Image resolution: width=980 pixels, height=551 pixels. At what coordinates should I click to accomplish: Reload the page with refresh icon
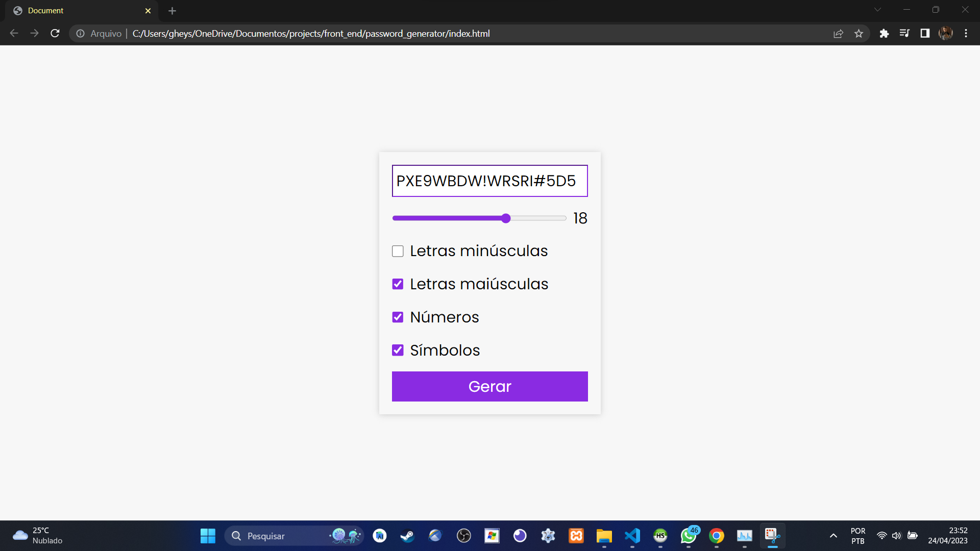55,34
